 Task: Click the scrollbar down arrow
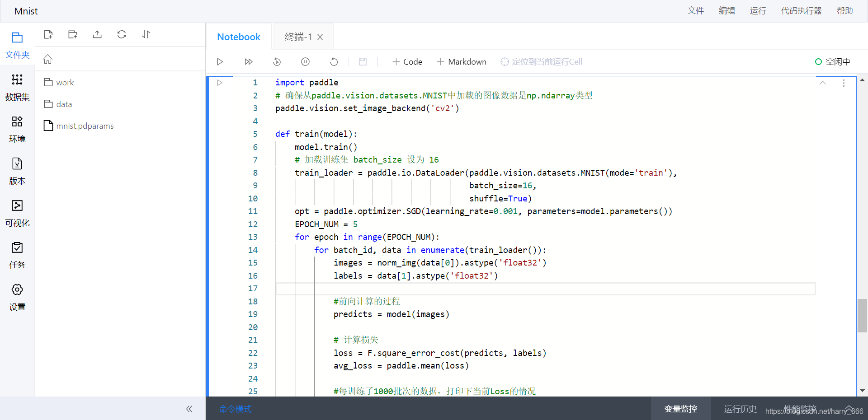862,391
